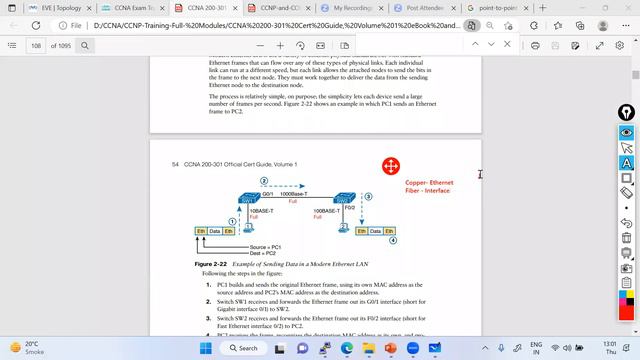
Task: Rotate the PDF page
Action: tap(300, 46)
